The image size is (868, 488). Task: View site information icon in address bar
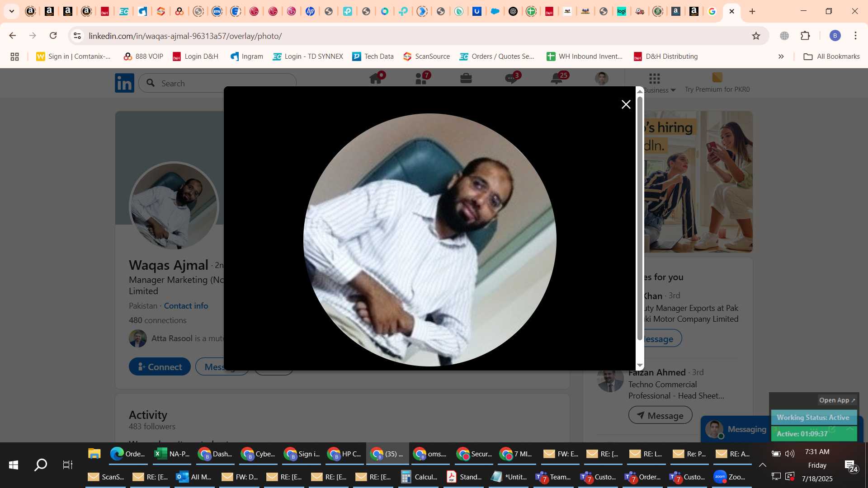tap(77, 36)
